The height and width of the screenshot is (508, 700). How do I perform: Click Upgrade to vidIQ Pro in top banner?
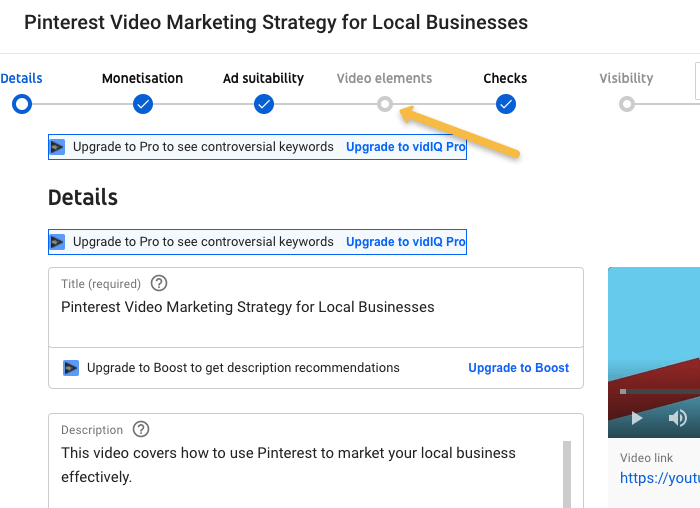coord(406,147)
